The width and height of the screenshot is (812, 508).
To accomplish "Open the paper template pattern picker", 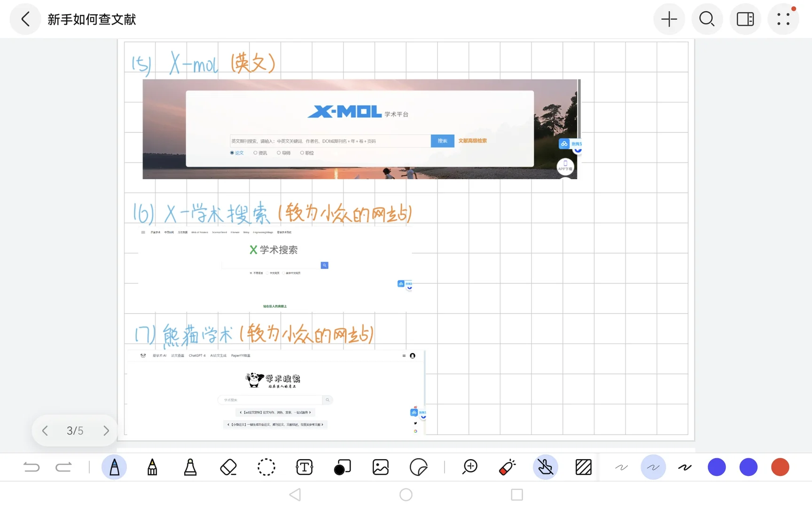I will tap(583, 467).
